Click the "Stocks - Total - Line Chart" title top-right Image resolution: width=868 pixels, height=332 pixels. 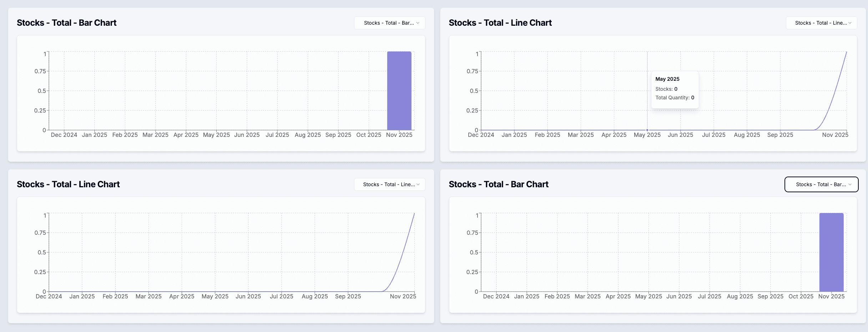coord(500,23)
